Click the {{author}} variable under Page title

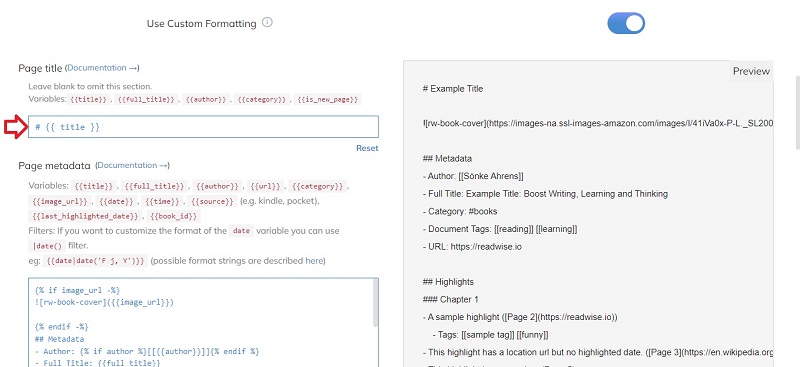click(x=205, y=100)
